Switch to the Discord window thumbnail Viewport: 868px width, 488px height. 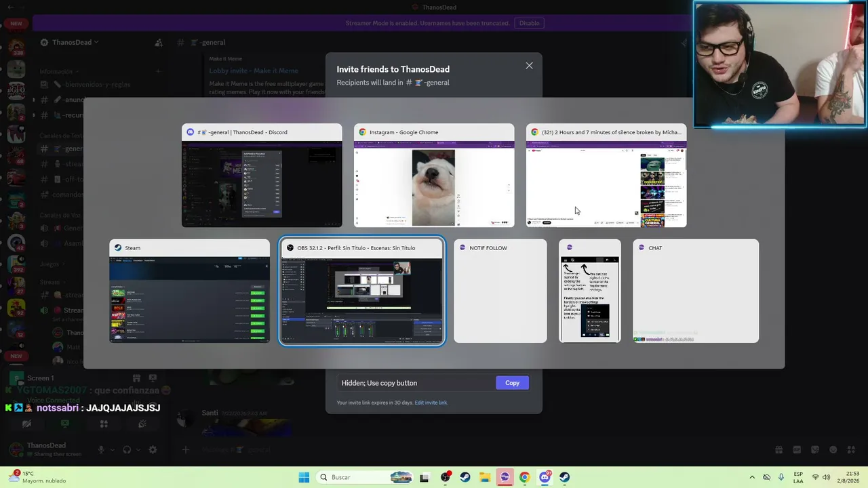click(262, 176)
